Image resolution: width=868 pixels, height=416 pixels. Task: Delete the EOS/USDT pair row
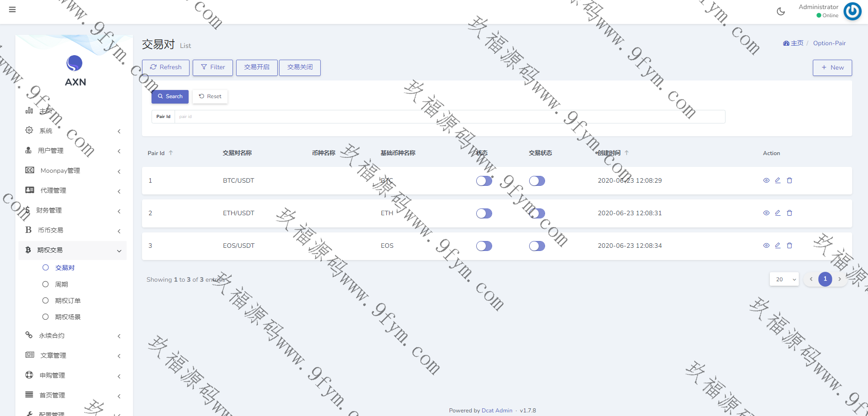pos(789,246)
